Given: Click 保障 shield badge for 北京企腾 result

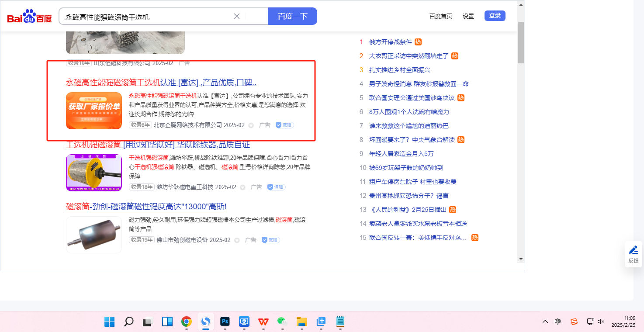Looking at the screenshot, I should tap(284, 125).
